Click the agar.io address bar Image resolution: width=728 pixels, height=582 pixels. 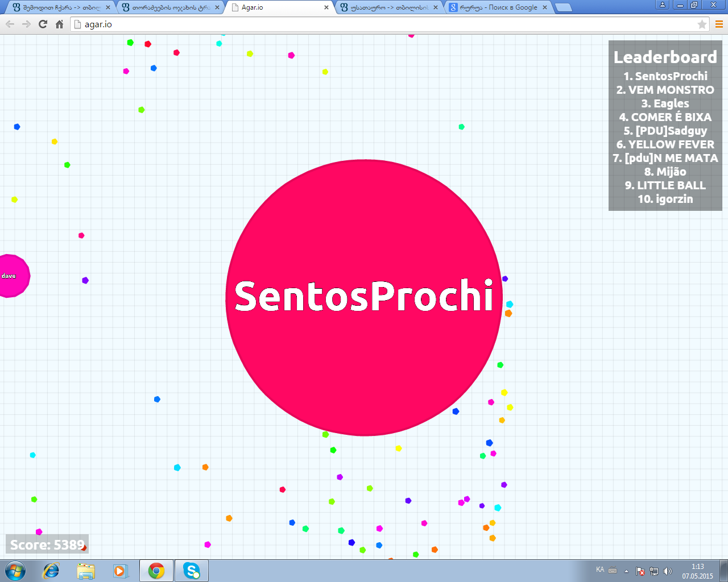coord(390,24)
